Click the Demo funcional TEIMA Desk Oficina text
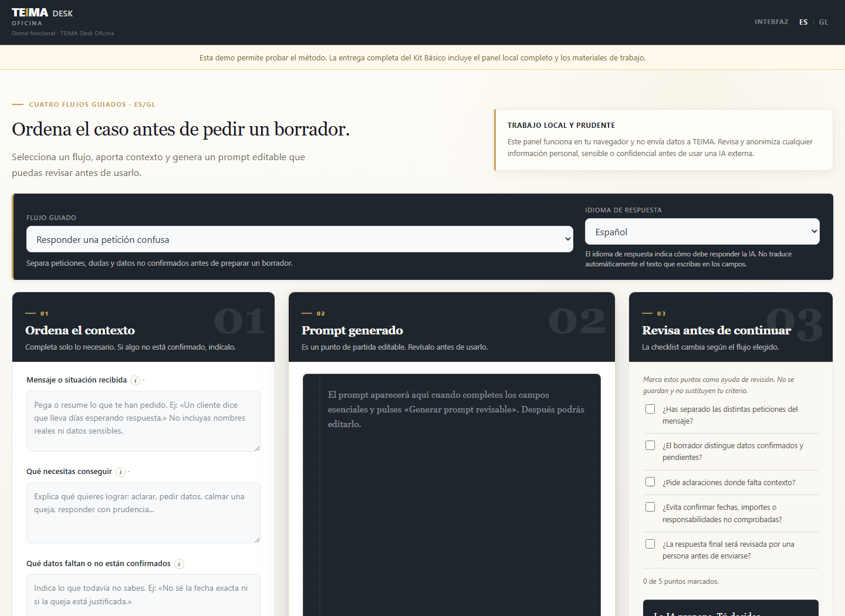Image resolution: width=845 pixels, height=616 pixels. pos(63,33)
